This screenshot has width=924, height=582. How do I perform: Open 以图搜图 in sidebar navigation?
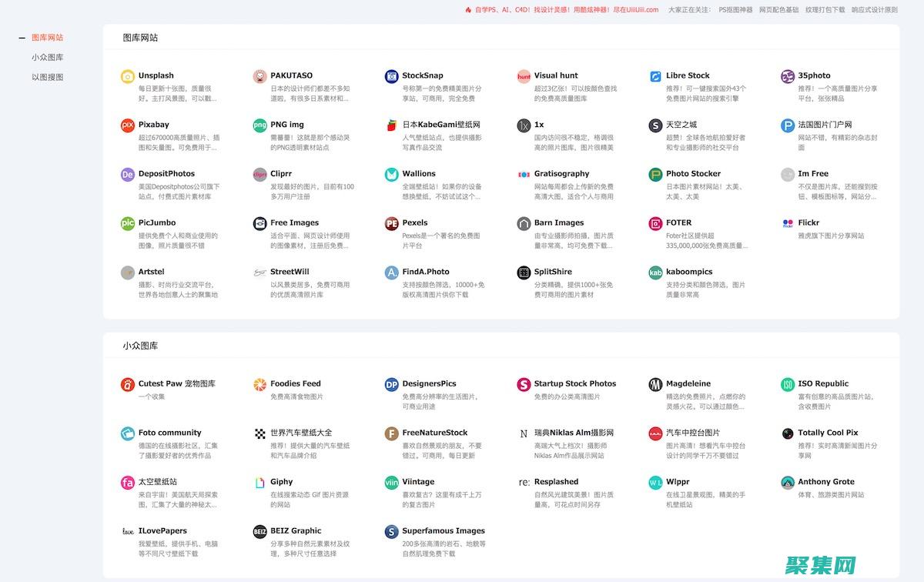(x=48, y=77)
